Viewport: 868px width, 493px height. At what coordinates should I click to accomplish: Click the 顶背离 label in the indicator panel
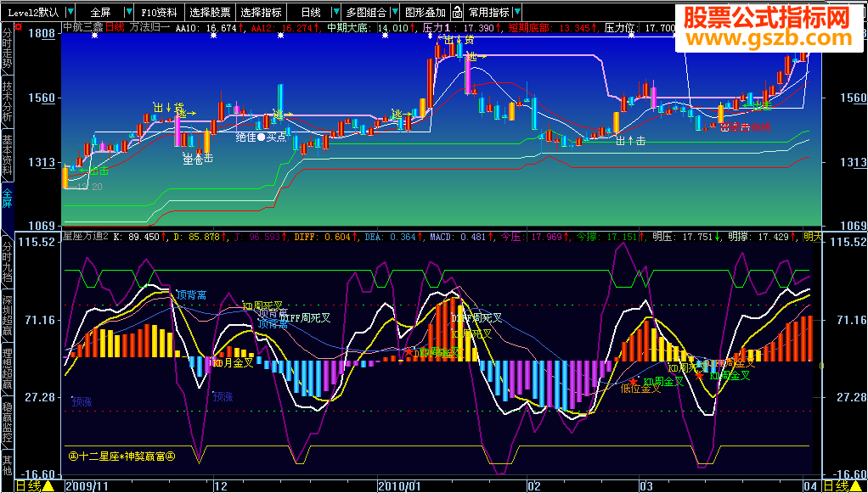pos(191,295)
